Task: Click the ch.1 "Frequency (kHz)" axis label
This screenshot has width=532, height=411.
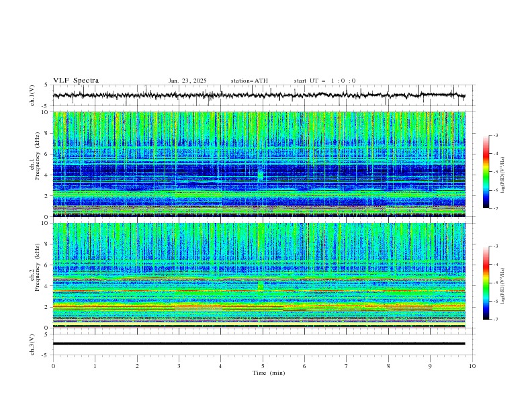Action: click(38, 156)
